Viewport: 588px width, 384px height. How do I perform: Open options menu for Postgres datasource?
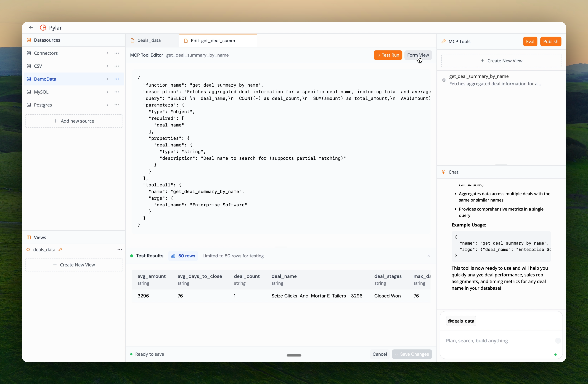(x=117, y=105)
